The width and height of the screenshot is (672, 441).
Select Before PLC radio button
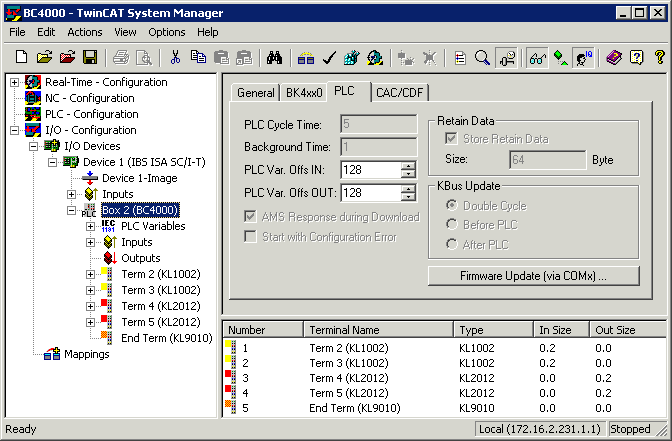pyautogui.click(x=451, y=224)
